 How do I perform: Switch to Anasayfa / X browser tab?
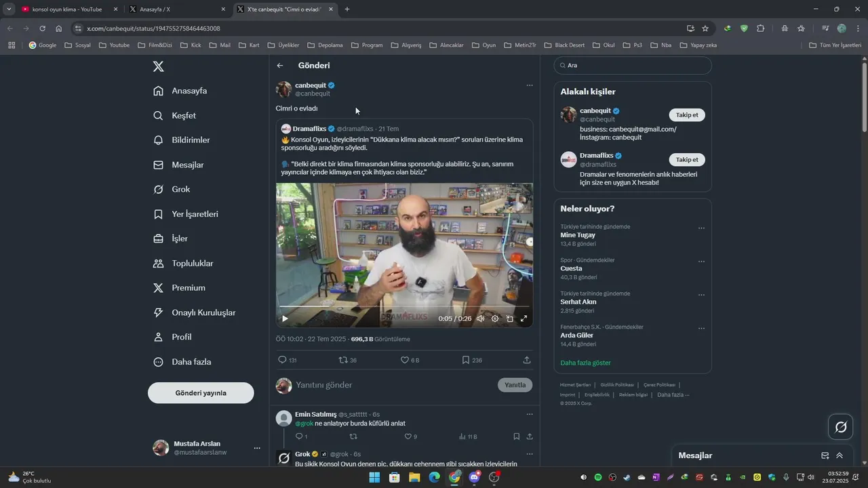coord(176,9)
